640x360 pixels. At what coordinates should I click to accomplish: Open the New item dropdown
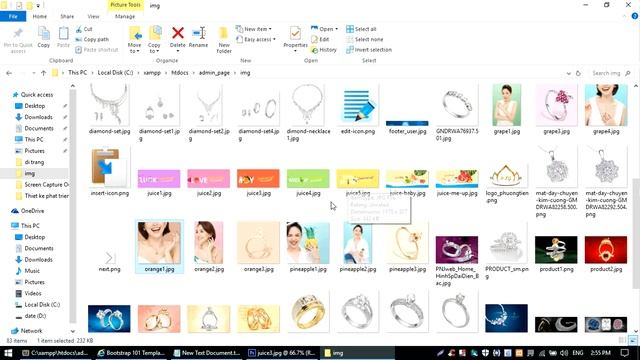coord(253,29)
